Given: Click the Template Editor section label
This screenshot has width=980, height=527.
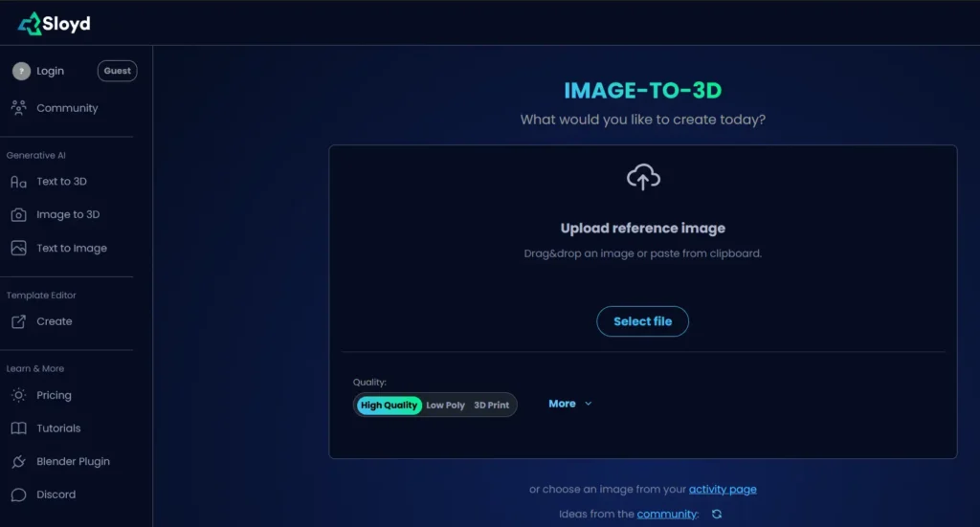Looking at the screenshot, I should click(41, 296).
